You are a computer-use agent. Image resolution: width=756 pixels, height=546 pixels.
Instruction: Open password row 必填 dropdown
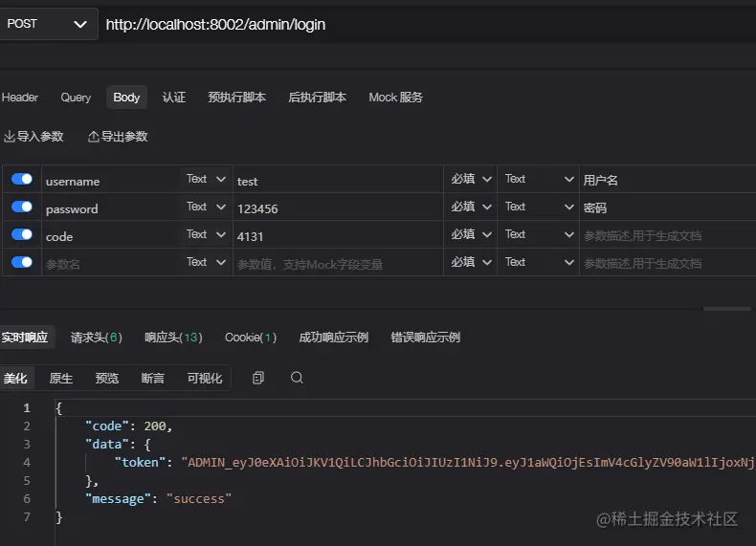(471, 207)
